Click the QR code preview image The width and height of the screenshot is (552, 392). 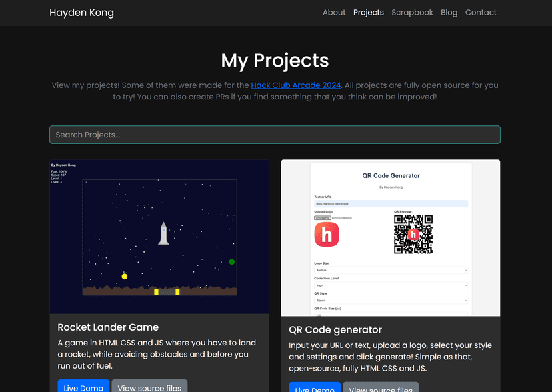413,235
